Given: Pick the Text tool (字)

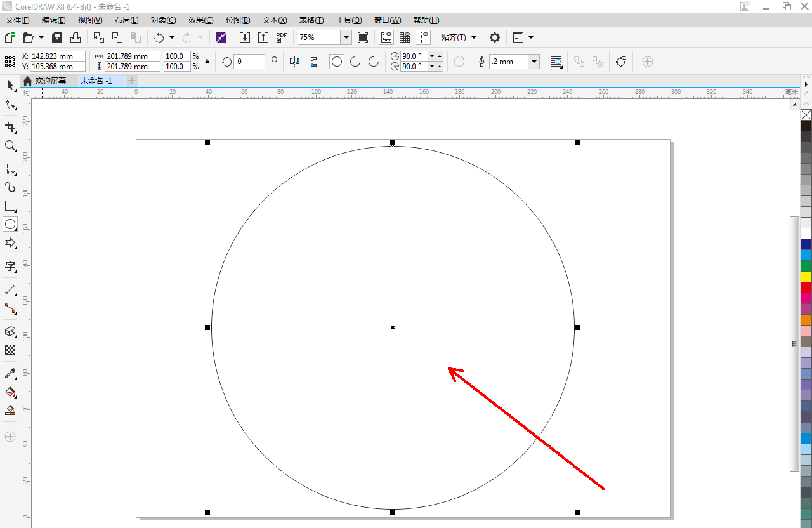Looking at the screenshot, I should point(10,266).
